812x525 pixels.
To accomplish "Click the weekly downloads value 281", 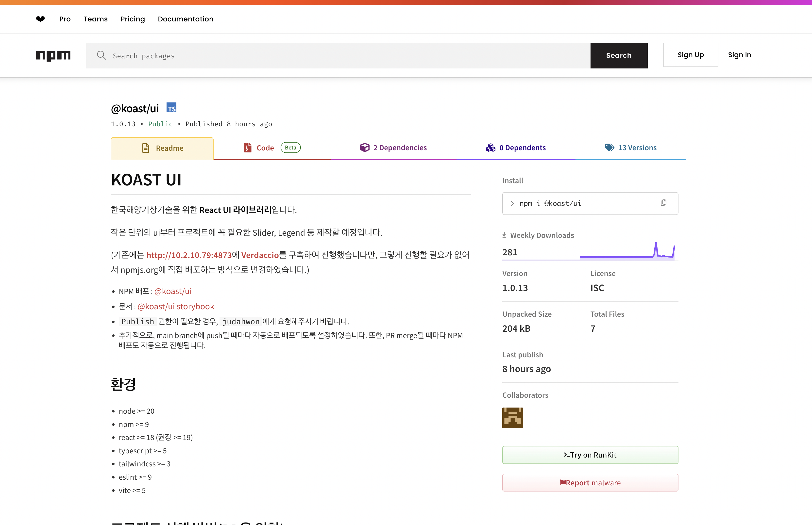I will pos(509,252).
